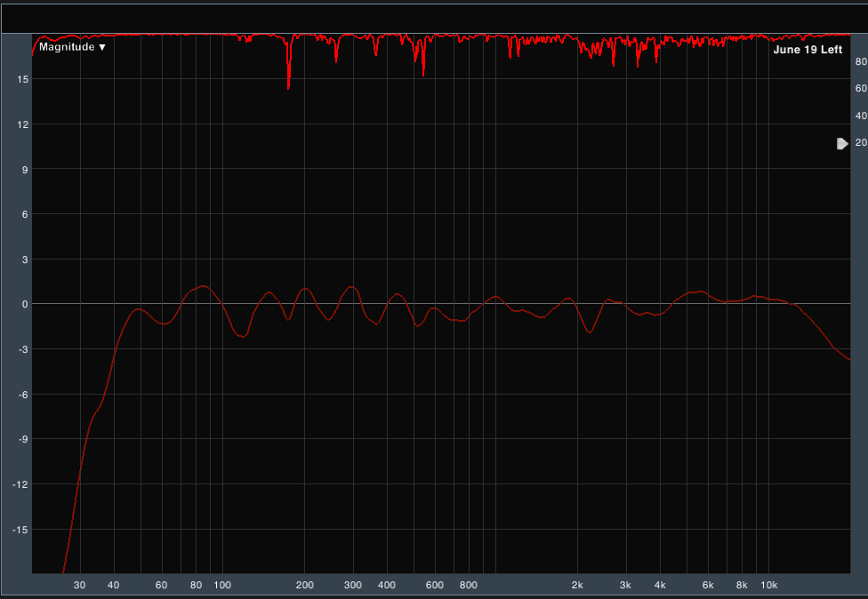
Task: Click the empty dark bar above the plot
Action: 434,18
